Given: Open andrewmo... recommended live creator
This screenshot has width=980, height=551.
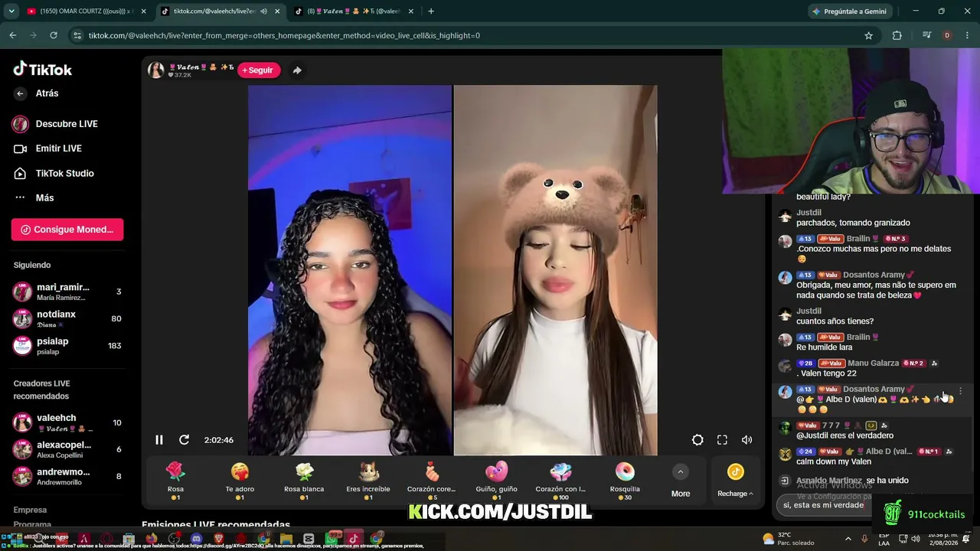Looking at the screenshot, I should point(67,476).
